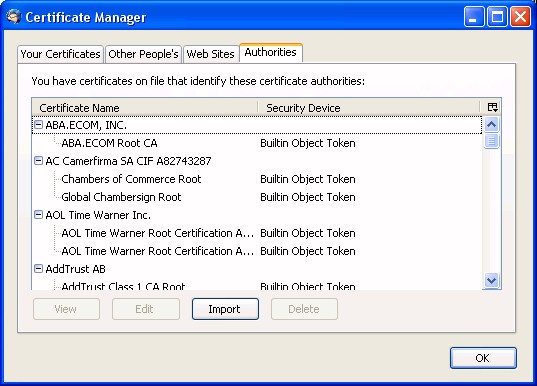Close the Certificate Manager window

pos(520,16)
